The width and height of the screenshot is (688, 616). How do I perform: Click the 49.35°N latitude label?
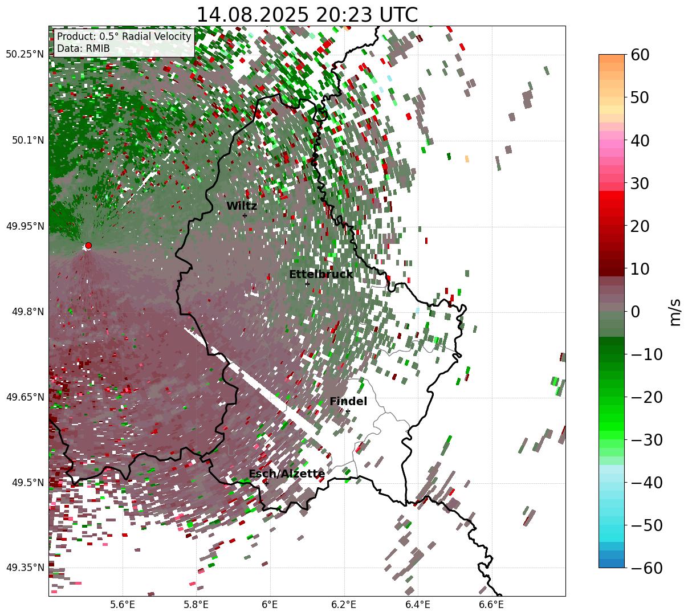click(x=25, y=568)
